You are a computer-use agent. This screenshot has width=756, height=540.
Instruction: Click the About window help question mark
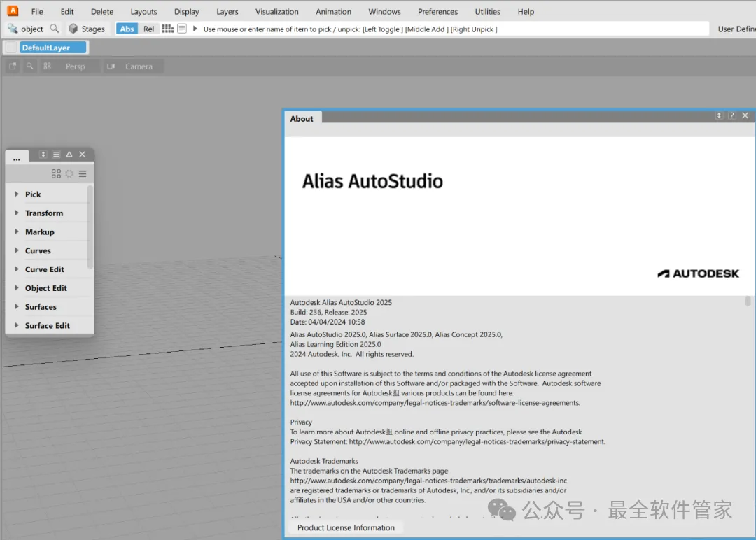coord(732,115)
